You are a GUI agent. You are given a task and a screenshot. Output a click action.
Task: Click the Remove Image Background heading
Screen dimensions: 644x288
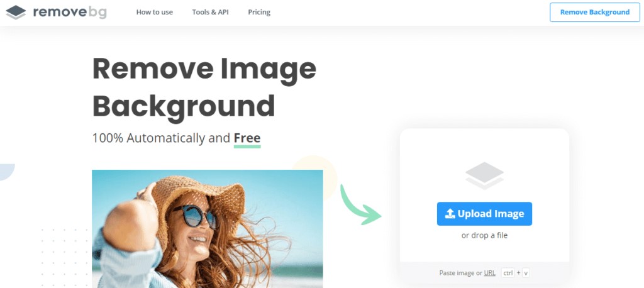pos(204,88)
